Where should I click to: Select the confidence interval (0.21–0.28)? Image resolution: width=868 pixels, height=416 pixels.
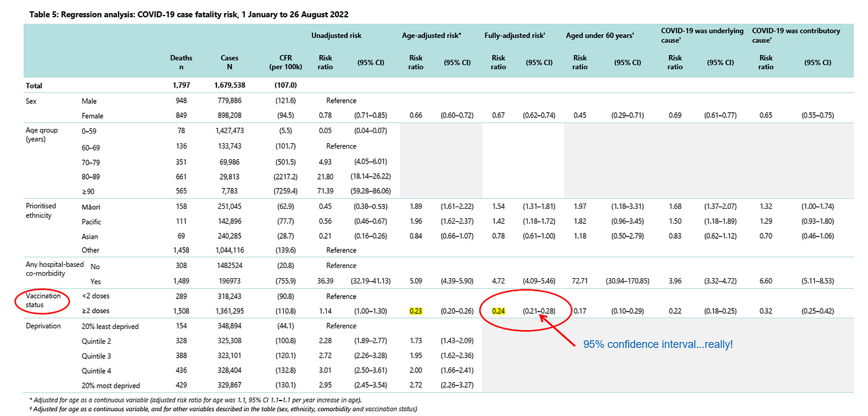[539, 311]
